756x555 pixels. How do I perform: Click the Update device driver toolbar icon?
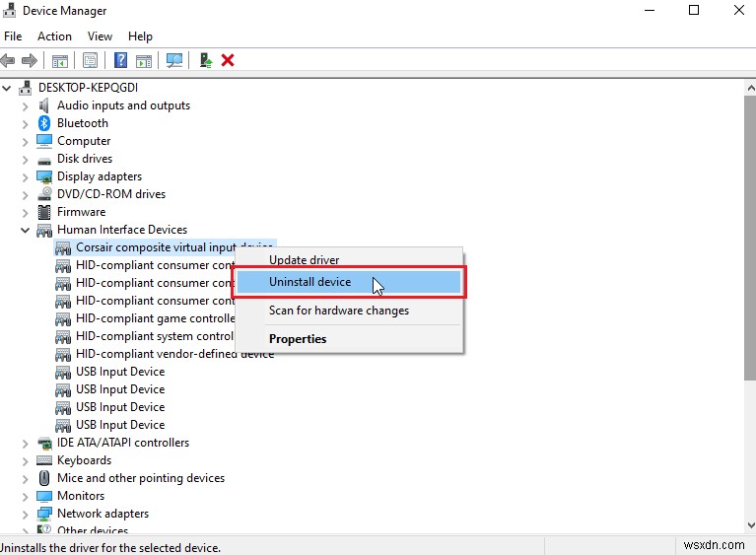click(206, 60)
